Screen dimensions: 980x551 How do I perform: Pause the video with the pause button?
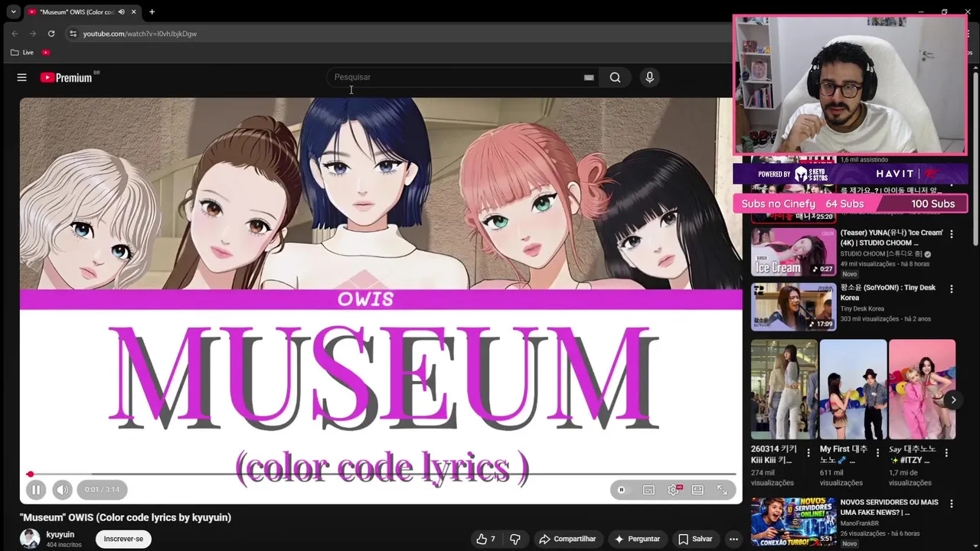[x=36, y=490]
